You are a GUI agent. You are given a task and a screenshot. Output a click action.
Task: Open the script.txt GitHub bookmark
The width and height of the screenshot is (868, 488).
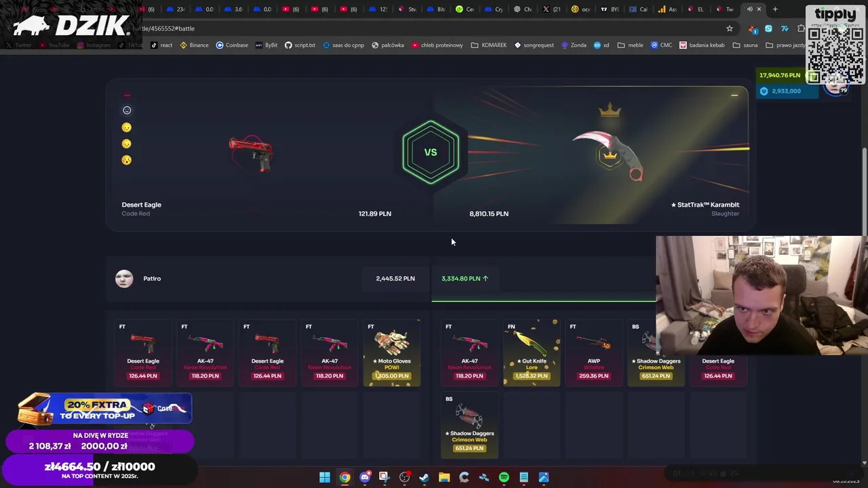300,45
